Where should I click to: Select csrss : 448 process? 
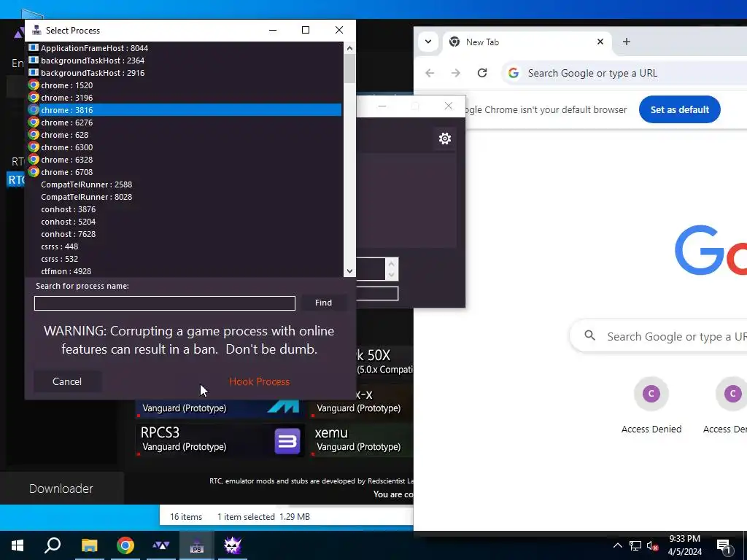point(185,246)
